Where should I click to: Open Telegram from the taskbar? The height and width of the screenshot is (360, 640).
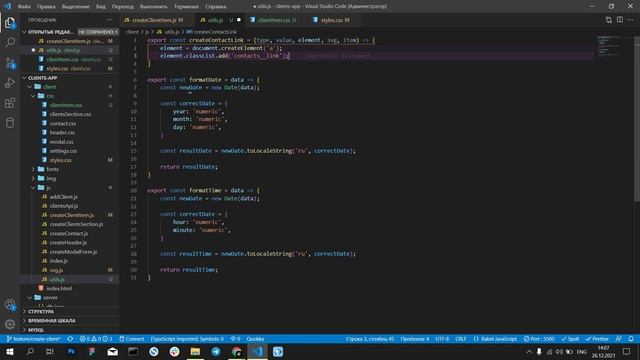coord(216,351)
